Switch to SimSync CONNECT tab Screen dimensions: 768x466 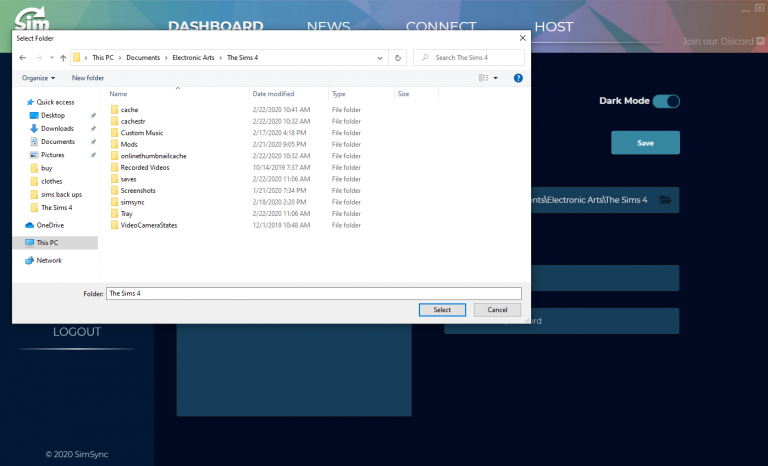point(441,26)
